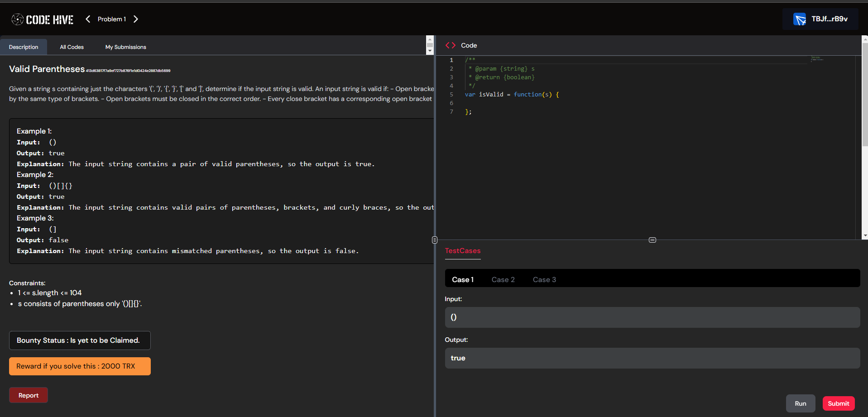Select the Case 3 test case
This screenshot has height=417, width=868.
(x=544, y=279)
